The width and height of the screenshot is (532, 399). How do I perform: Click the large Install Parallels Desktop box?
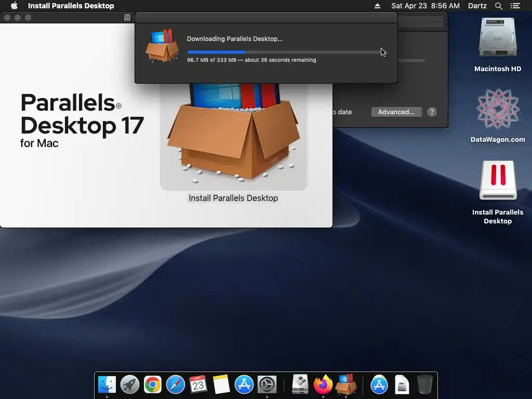point(234,136)
